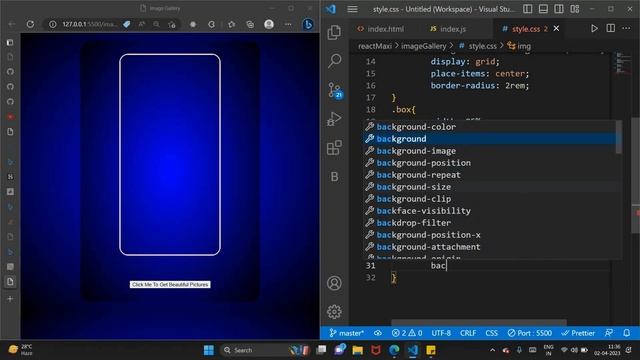Choose the backdrop-filter suggestion
The width and height of the screenshot is (640, 360).
(490, 223)
